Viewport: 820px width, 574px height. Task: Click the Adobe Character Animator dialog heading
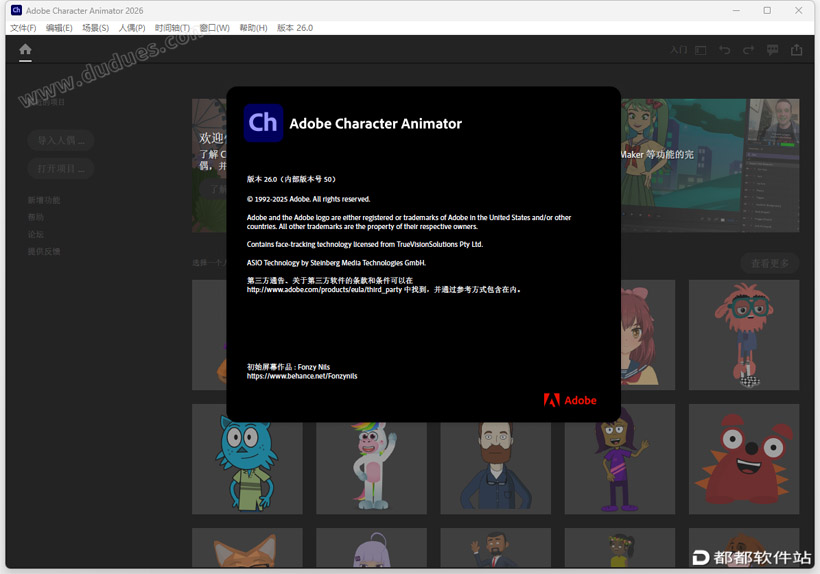[x=375, y=124]
